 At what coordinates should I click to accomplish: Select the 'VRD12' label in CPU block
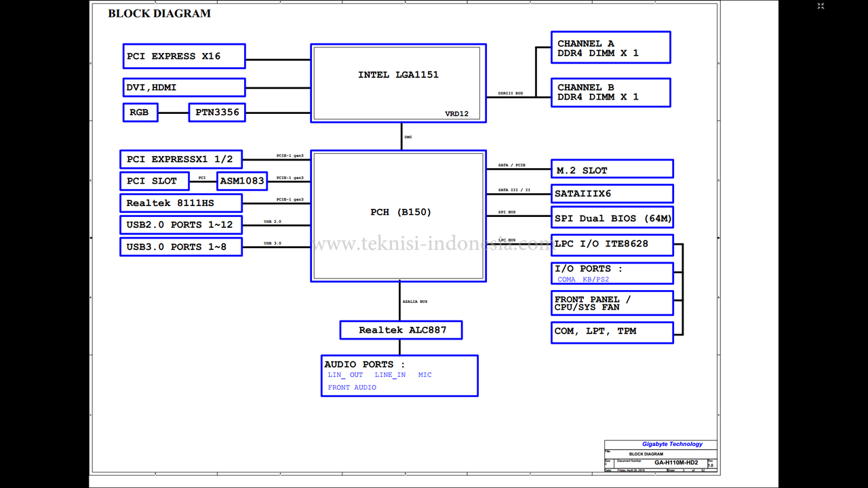point(456,114)
